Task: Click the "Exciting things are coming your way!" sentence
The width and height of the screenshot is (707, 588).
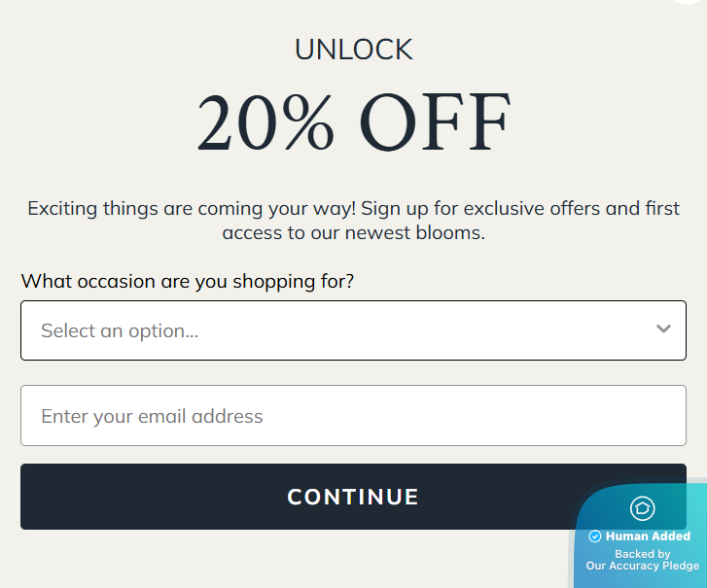Action: point(192,208)
